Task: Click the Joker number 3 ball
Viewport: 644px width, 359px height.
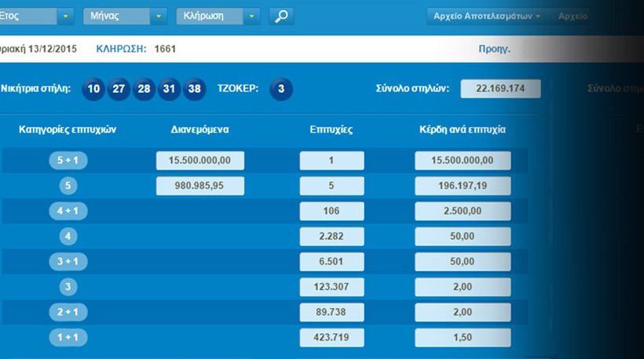Action: pos(280,89)
